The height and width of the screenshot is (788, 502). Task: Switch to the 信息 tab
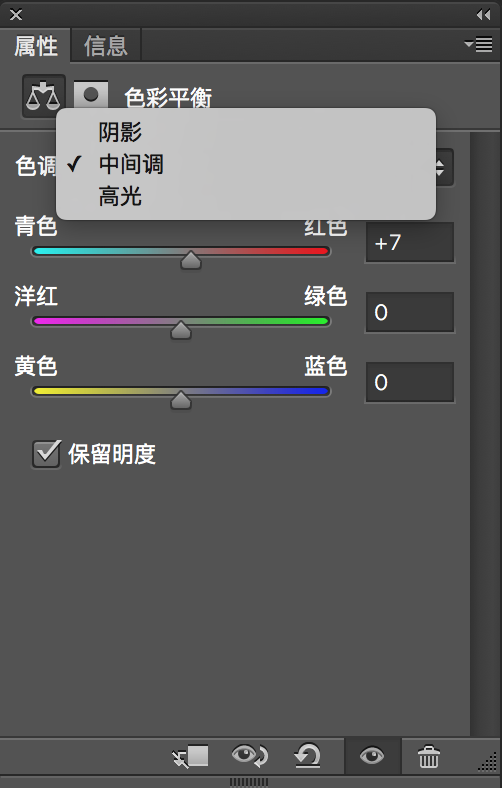point(106,46)
